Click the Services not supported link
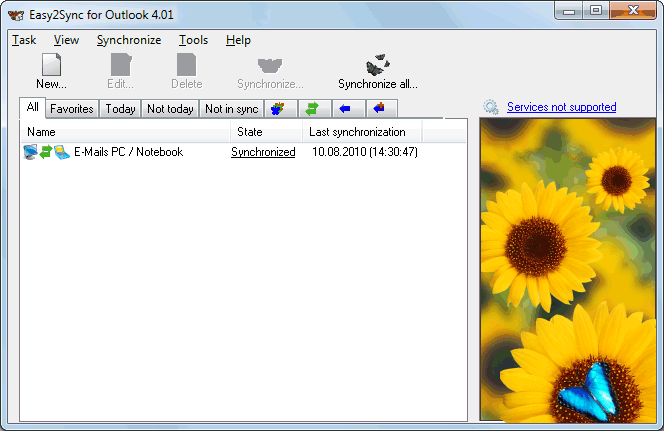Viewport: 664px width, 431px height. coord(561,107)
